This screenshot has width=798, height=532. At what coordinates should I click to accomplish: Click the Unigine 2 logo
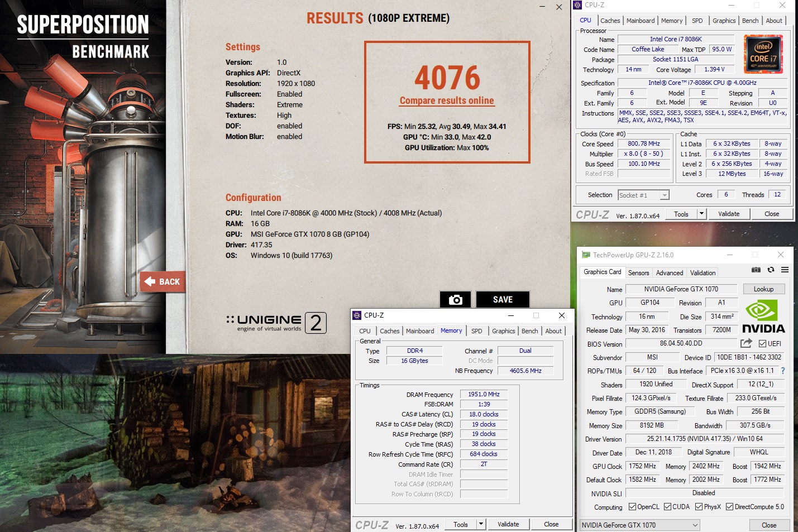coord(276,322)
